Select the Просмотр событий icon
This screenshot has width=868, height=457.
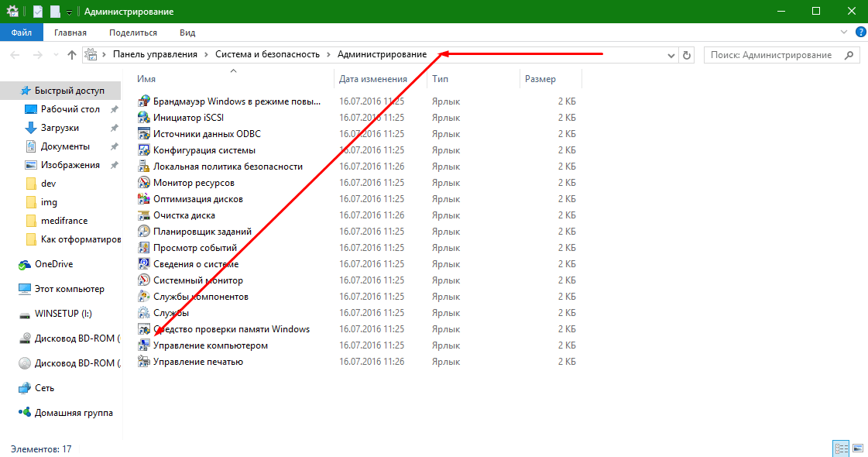[x=143, y=248]
